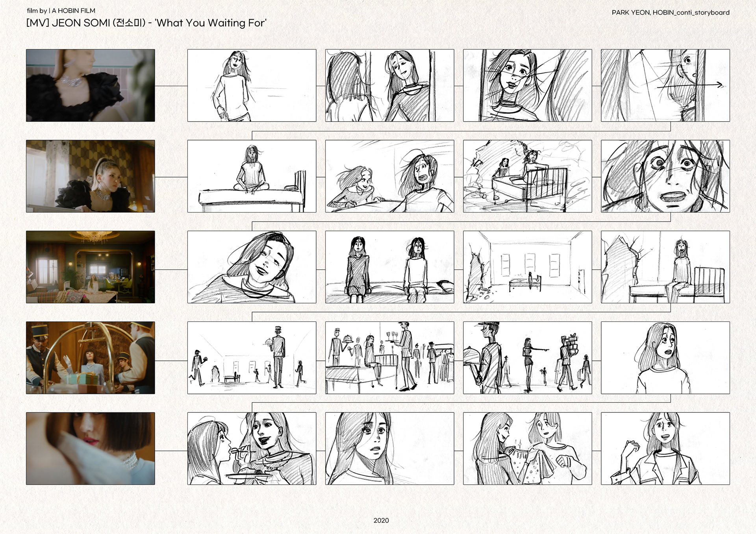Select the sketch of girls holding dresses
The width and height of the screenshot is (756, 534).
coord(527,448)
